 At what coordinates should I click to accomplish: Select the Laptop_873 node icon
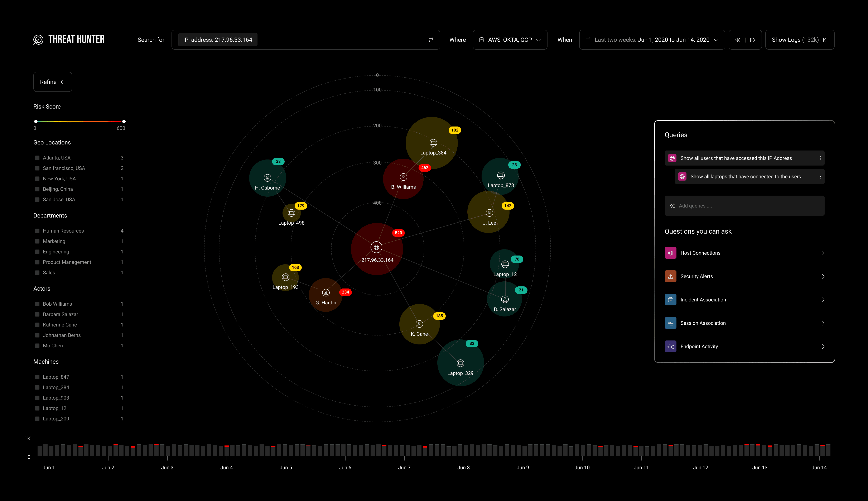click(x=501, y=176)
